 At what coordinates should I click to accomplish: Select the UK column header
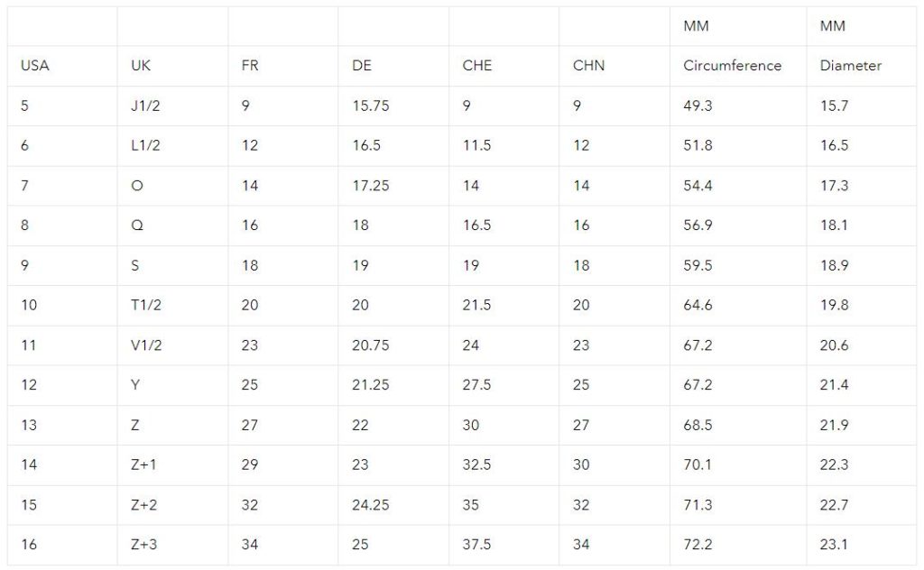(141, 66)
